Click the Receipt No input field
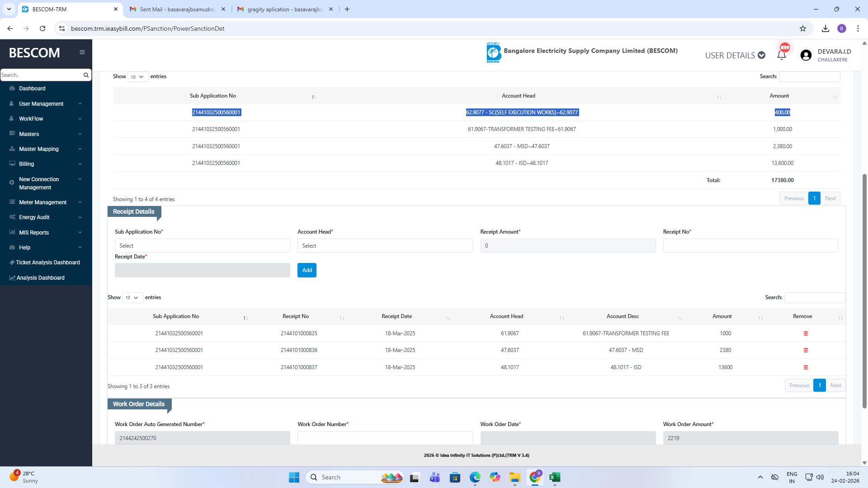 750,246
